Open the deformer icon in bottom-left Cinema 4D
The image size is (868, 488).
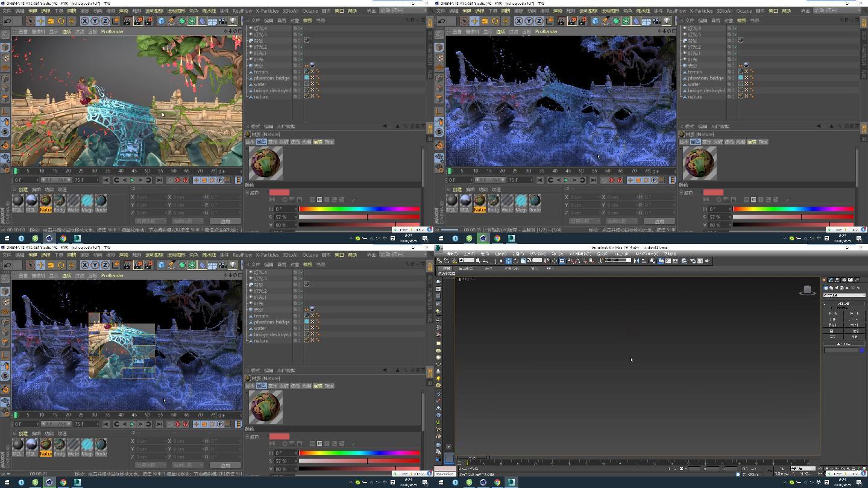tap(202, 265)
